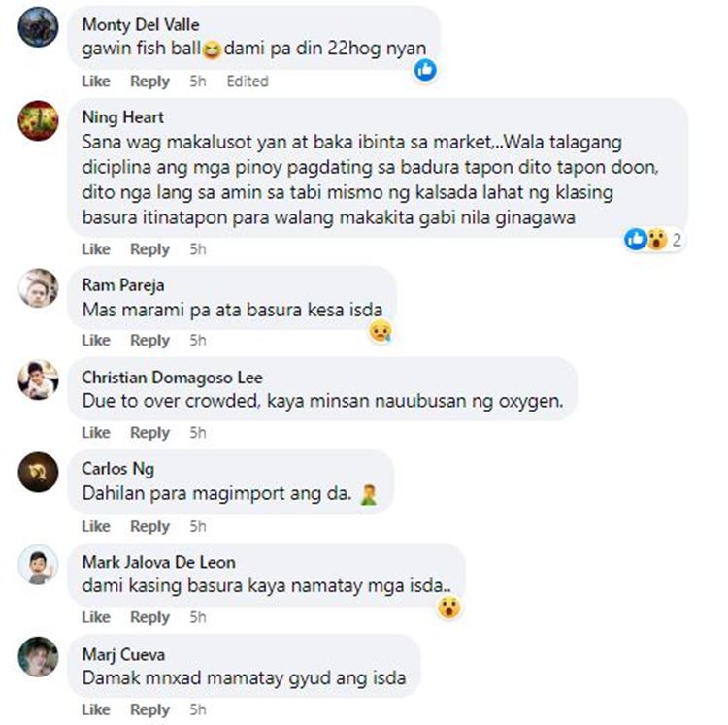Open Mark Jalova De Leon's name link

click(x=158, y=562)
